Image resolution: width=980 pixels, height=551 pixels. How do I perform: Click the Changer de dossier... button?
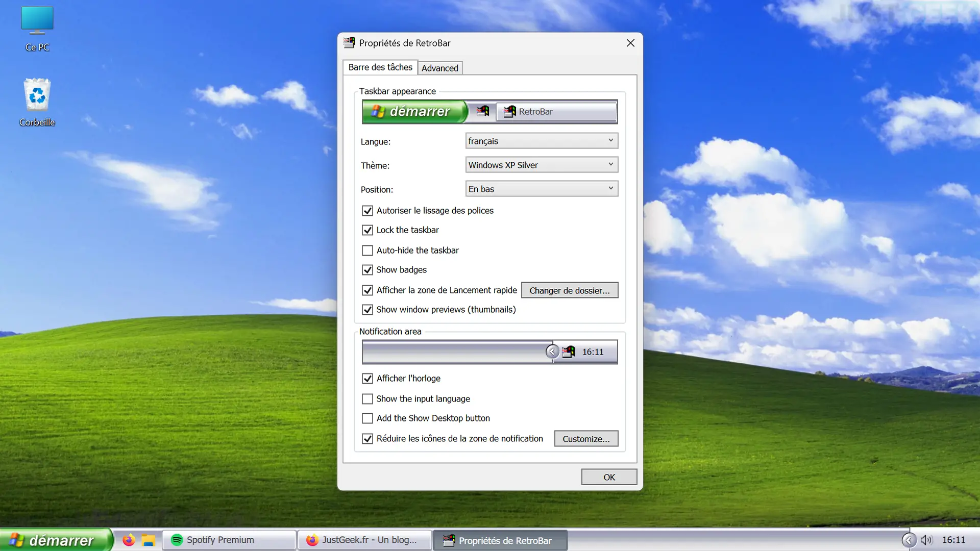click(x=570, y=290)
